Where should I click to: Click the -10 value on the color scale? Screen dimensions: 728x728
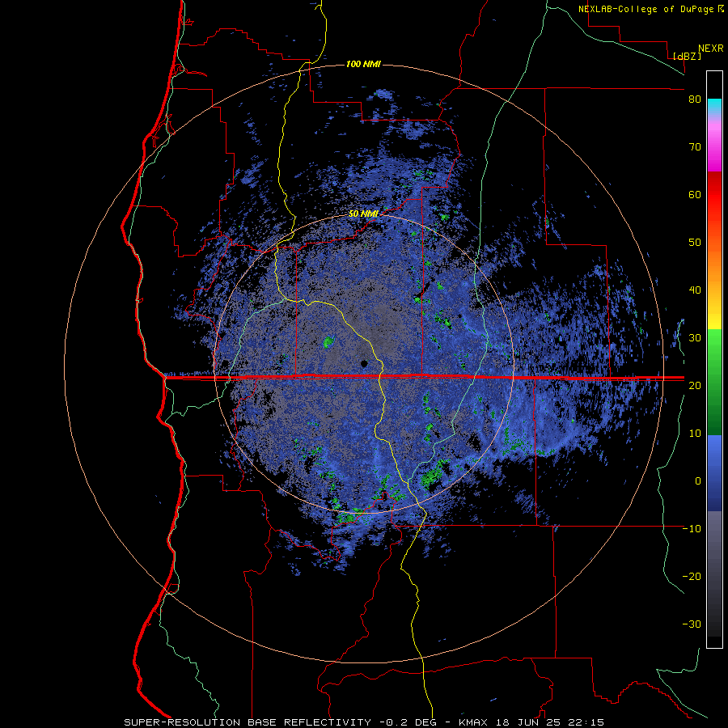[692, 529]
